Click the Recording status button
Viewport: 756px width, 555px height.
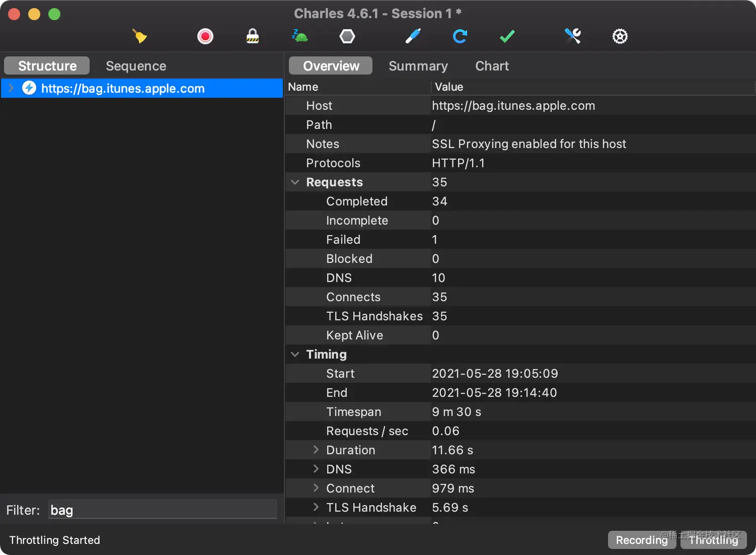(x=642, y=540)
